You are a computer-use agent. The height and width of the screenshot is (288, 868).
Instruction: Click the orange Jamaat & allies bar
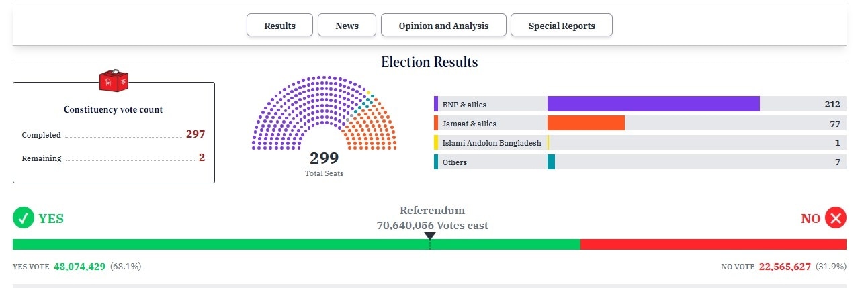coord(586,124)
